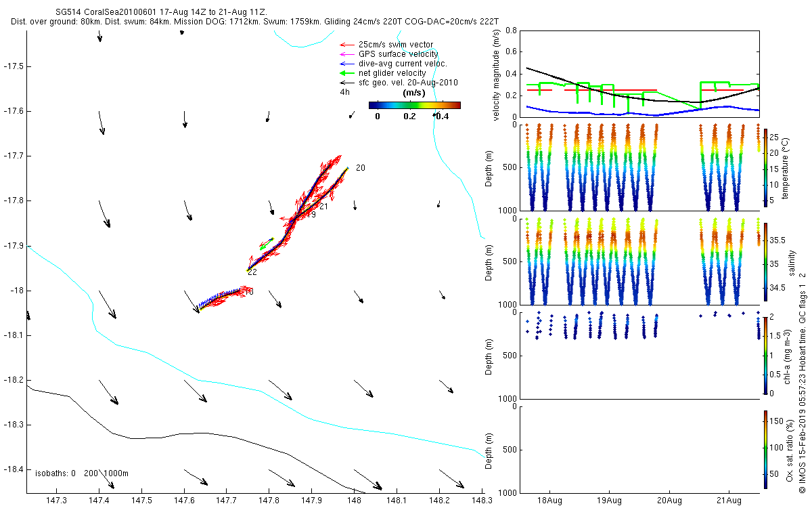812x508 pixels.
Task: Click the 'Ox. sat. ratio (%)' colorbar label
Action: pos(789,449)
